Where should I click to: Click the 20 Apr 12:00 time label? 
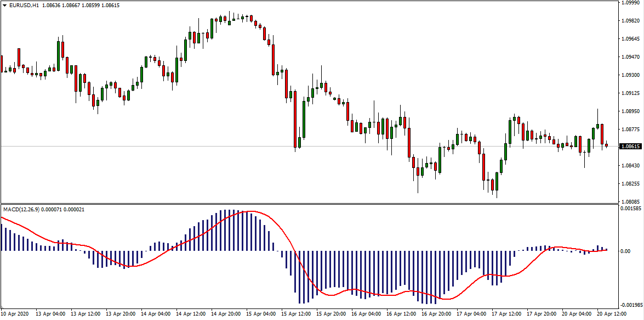[611, 315]
